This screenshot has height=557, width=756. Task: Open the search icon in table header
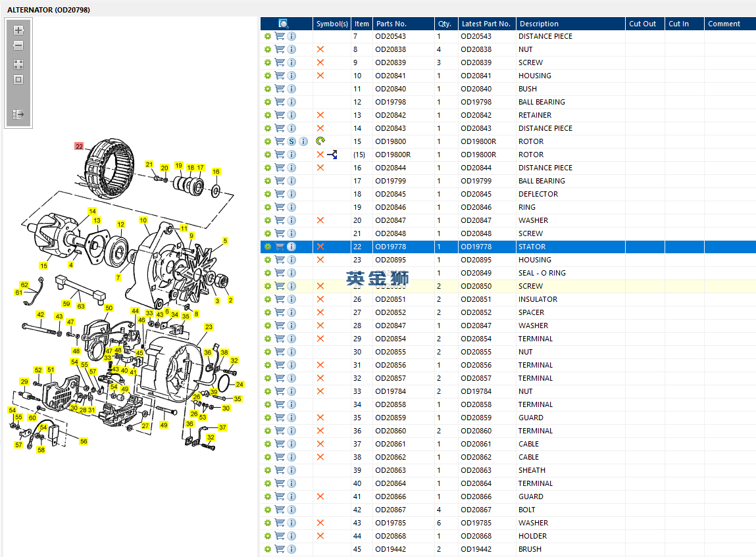click(x=284, y=24)
